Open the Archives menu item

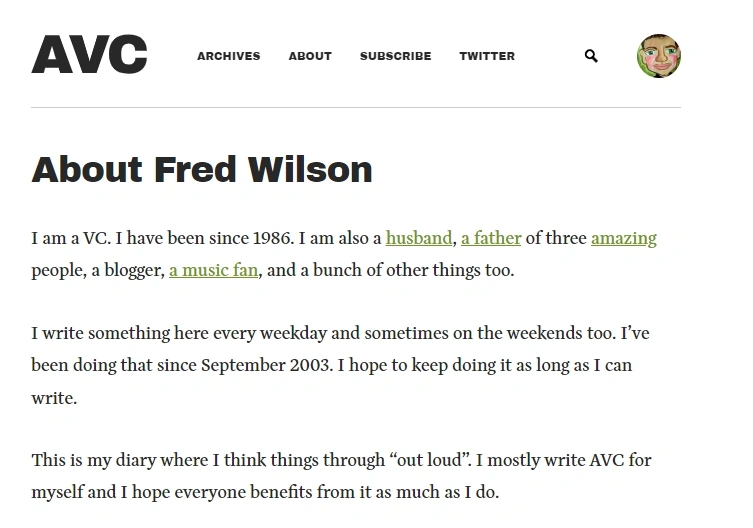[x=229, y=56]
